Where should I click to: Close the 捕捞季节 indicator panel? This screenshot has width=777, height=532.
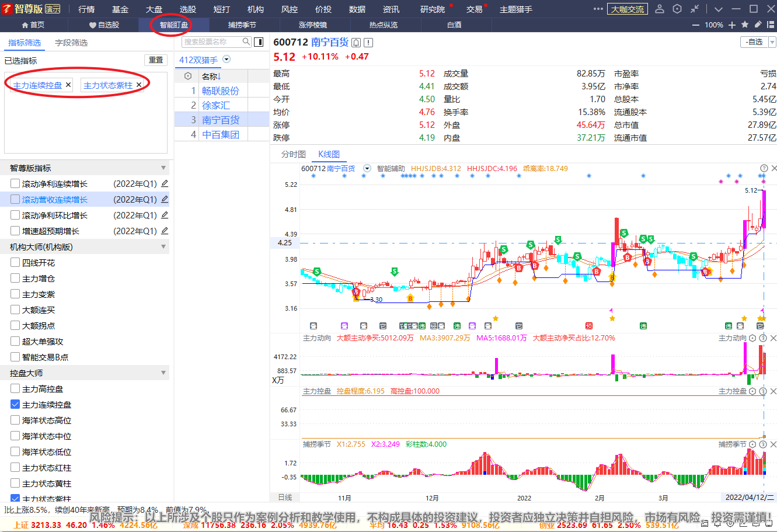[x=773, y=444]
